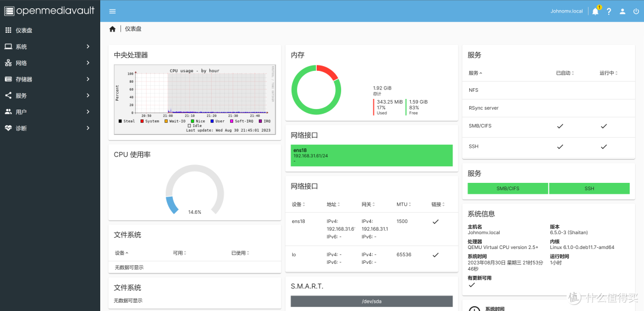The width and height of the screenshot is (644, 311).
Task: Click the 用户 people icon
Action: (x=8, y=111)
